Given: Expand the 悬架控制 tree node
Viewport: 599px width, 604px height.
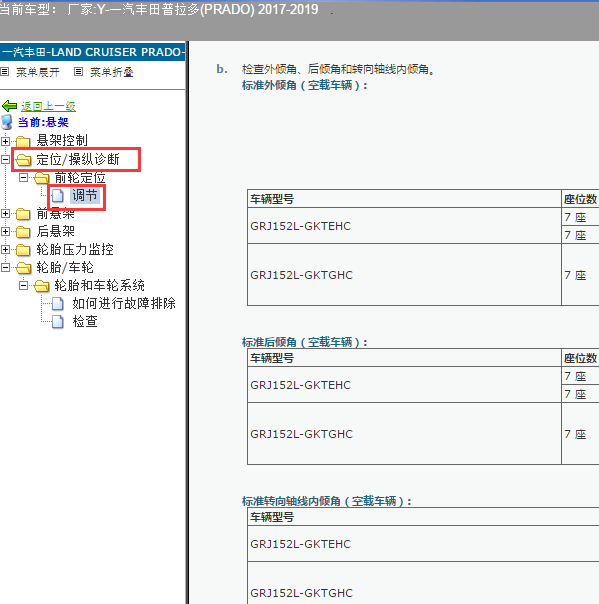Looking at the screenshot, I should [x=5, y=141].
